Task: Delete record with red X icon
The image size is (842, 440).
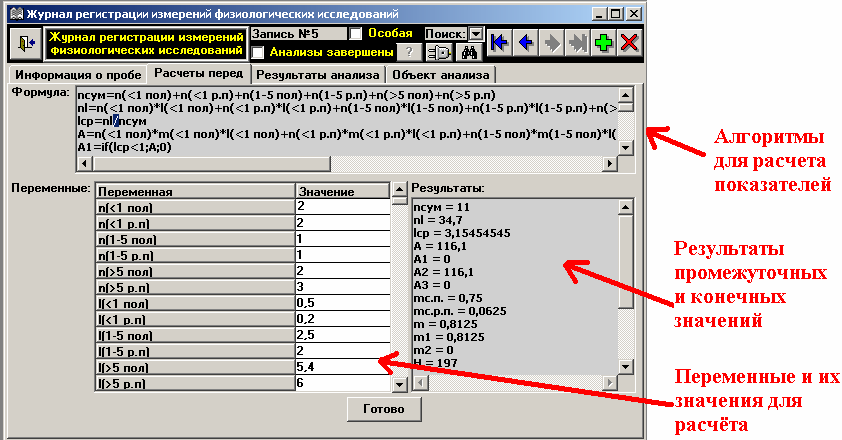Action: (629, 42)
